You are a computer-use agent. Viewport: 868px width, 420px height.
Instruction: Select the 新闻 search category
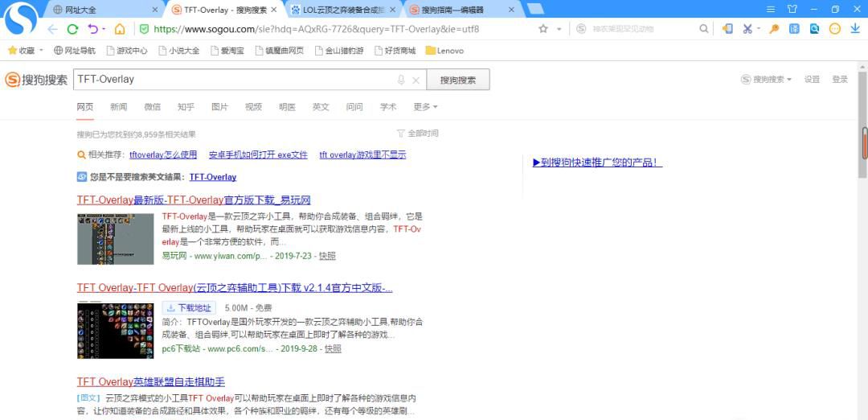pyautogui.click(x=118, y=107)
